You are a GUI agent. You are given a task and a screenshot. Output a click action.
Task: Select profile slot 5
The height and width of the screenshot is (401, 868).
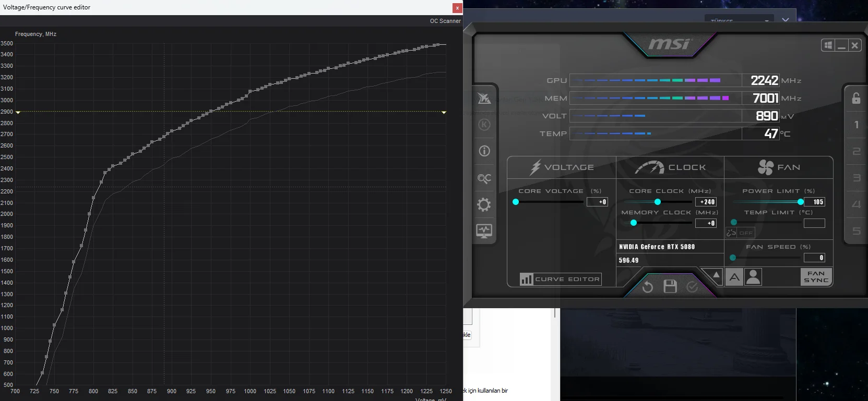click(x=856, y=231)
